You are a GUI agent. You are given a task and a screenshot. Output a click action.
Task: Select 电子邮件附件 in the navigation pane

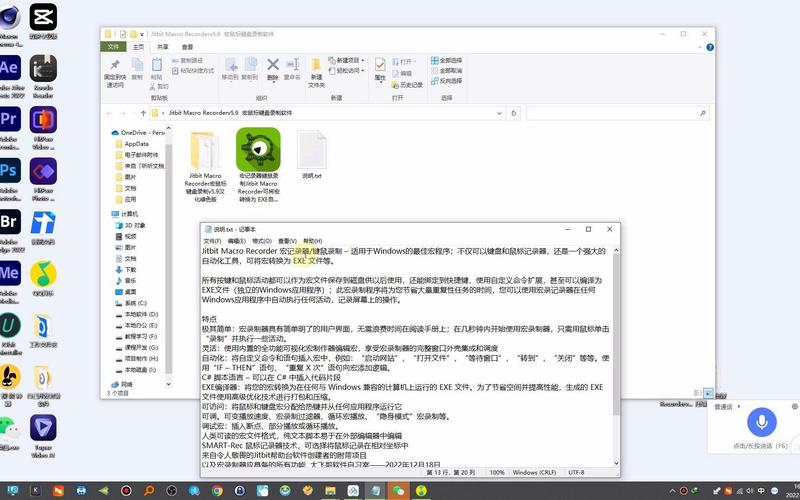137,155
